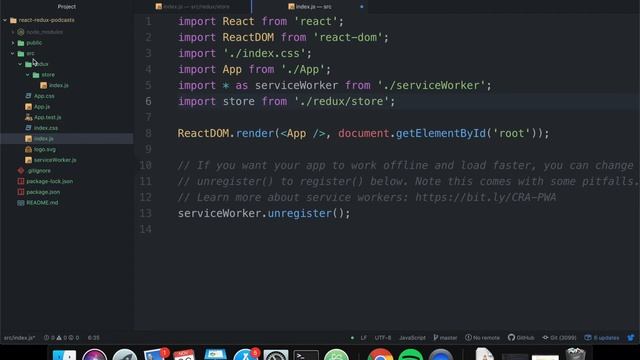
Task: Click the serviceWorker.unregister() call on line 13
Action: coord(264,213)
